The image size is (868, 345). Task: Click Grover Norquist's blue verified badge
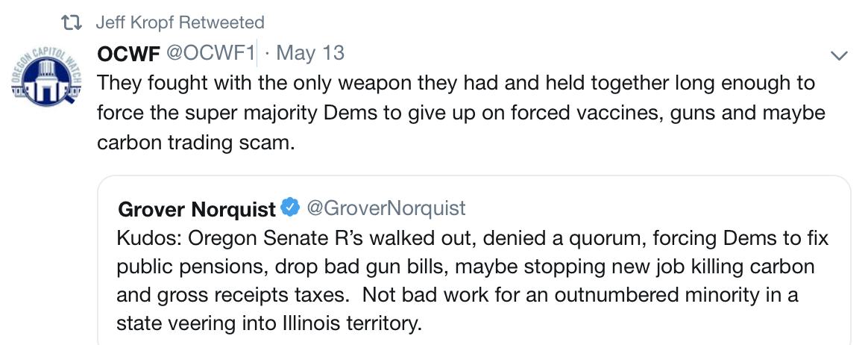tap(291, 208)
